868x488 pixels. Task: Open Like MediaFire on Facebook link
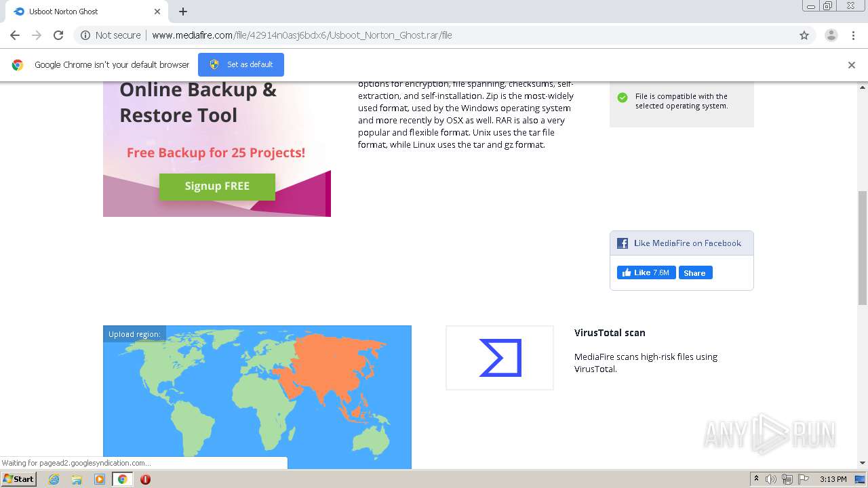[x=688, y=243]
